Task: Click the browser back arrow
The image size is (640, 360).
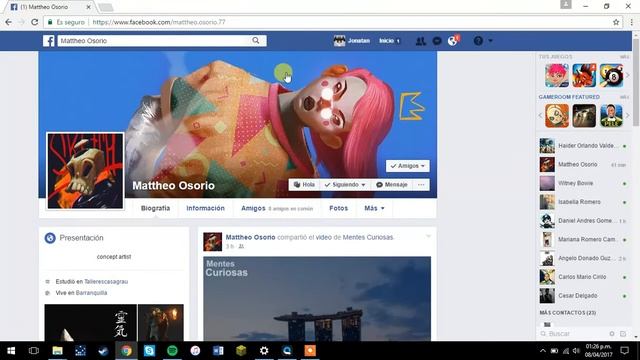Action: pos(9,22)
